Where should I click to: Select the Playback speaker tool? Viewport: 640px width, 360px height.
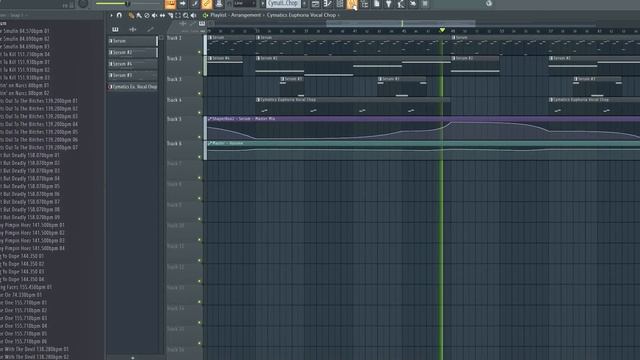click(193, 16)
